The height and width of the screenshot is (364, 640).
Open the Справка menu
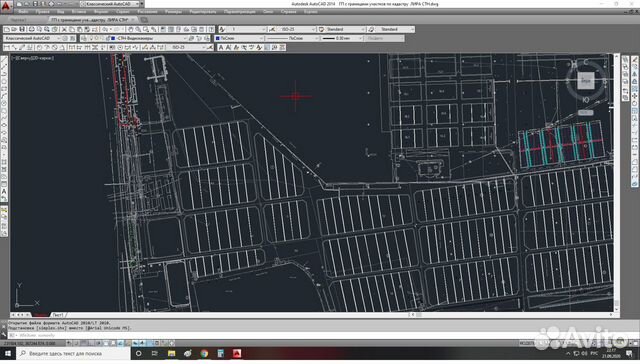(289, 12)
